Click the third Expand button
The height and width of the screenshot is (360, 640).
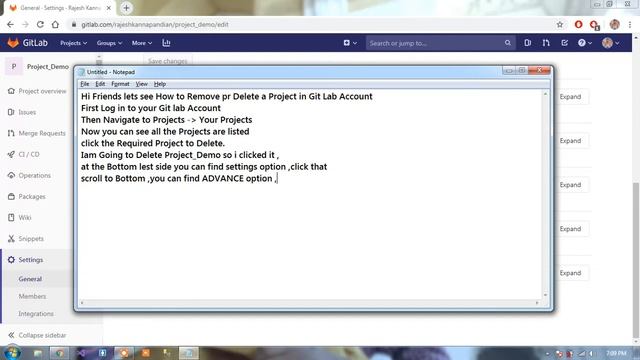(x=570, y=185)
